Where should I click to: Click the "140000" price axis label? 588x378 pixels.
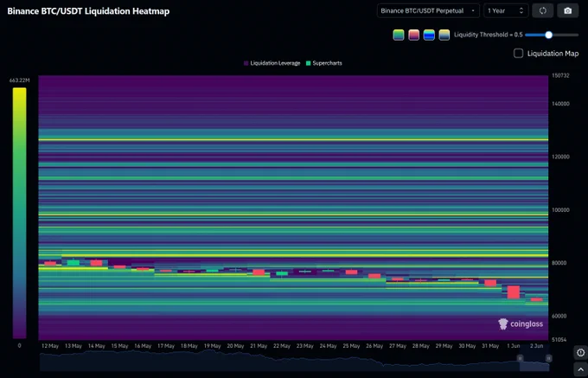coord(560,104)
